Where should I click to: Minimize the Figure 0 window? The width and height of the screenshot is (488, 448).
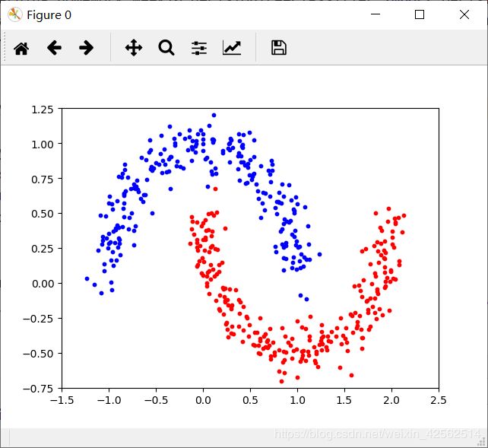pos(376,14)
